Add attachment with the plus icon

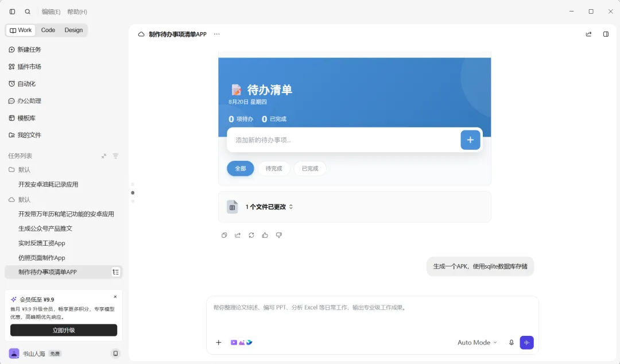(x=218, y=343)
